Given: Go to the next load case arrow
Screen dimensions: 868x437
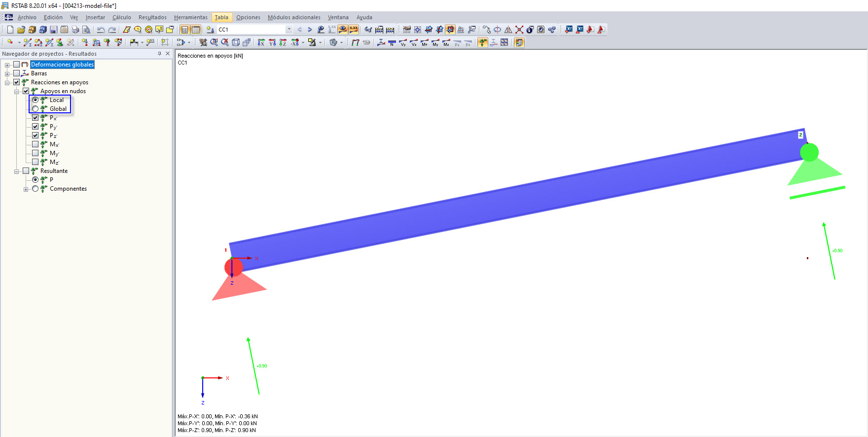Looking at the screenshot, I should click(310, 30).
